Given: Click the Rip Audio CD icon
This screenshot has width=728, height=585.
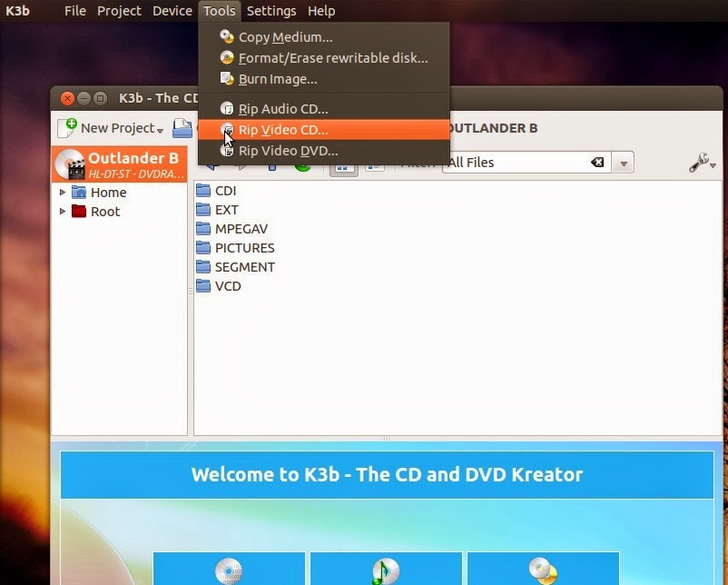Looking at the screenshot, I should [x=227, y=108].
